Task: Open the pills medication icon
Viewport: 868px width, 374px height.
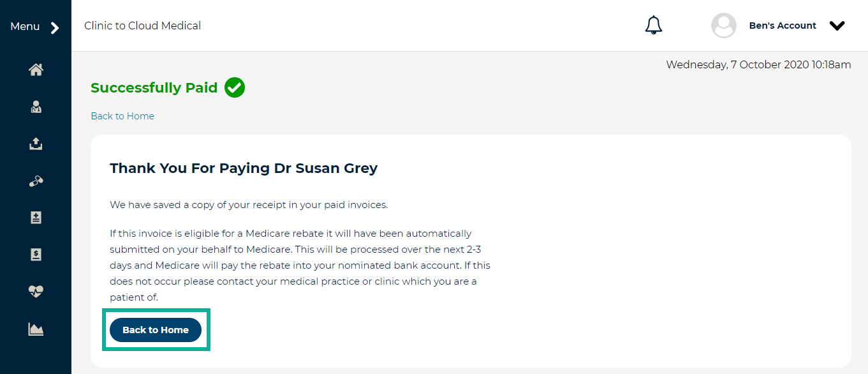Action: pos(36,181)
